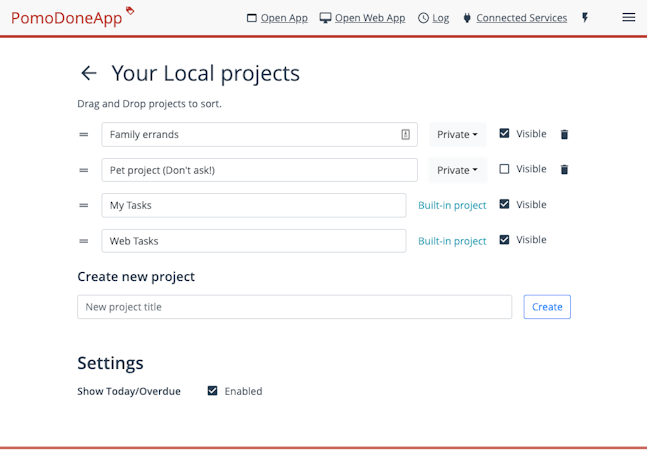Screen dimensions: 647x450
Task: Click the drag handle beside My Tasks
Action: pyautogui.click(x=84, y=205)
